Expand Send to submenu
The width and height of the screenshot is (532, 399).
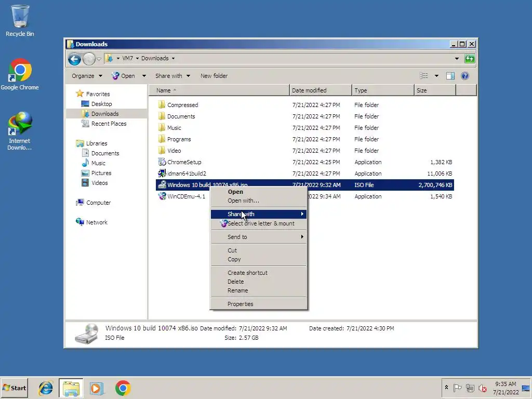coord(259,237)
